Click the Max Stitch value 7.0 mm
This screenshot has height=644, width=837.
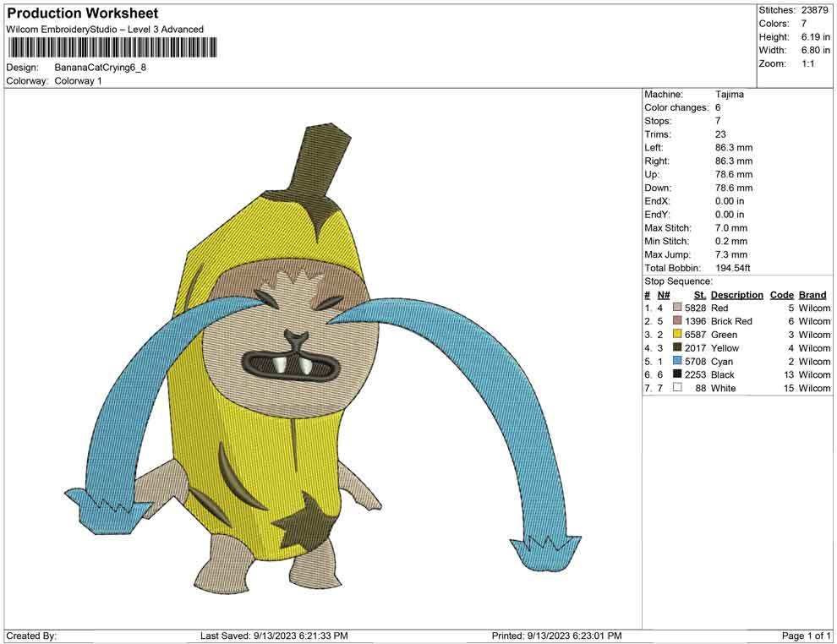pyautogui.click(x=730, y=228)
